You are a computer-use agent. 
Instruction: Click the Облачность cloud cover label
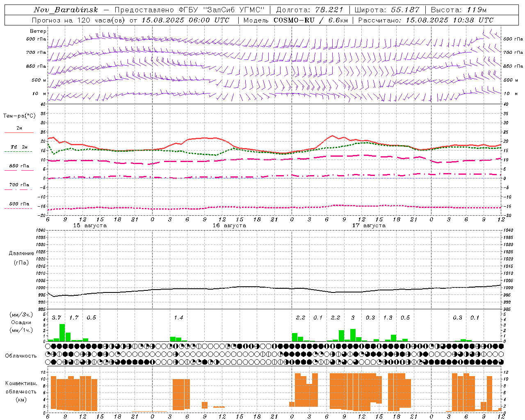pyautogui.click(x=21, y=356)
